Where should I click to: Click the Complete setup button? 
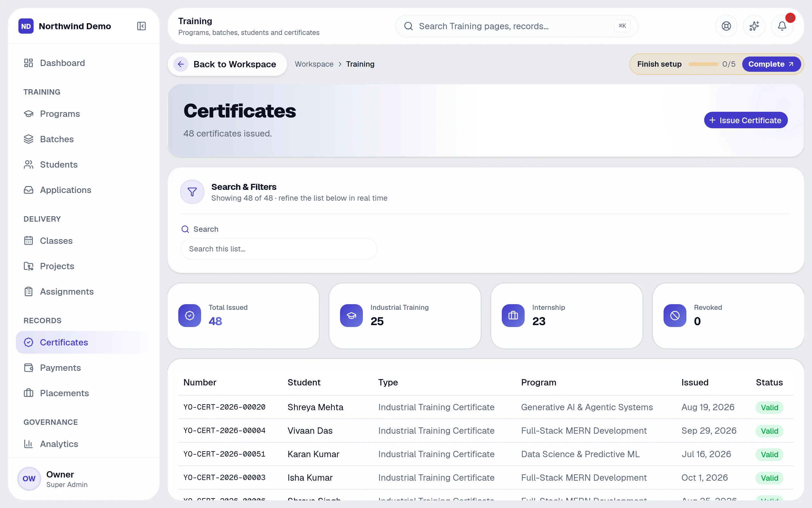tap(771, 64)
